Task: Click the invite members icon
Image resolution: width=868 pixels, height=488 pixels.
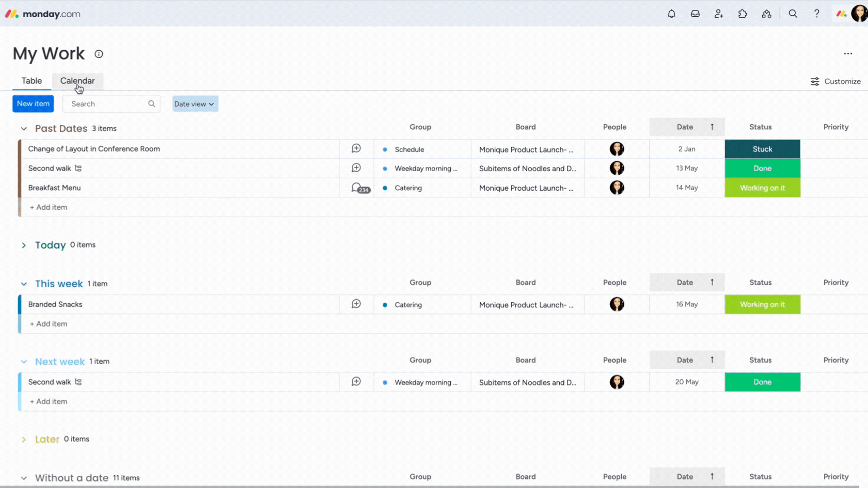Action: point(719,14)
